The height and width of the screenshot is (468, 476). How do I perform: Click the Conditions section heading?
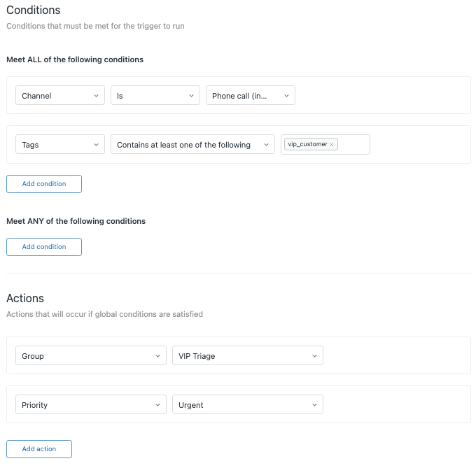pos(33,10)
